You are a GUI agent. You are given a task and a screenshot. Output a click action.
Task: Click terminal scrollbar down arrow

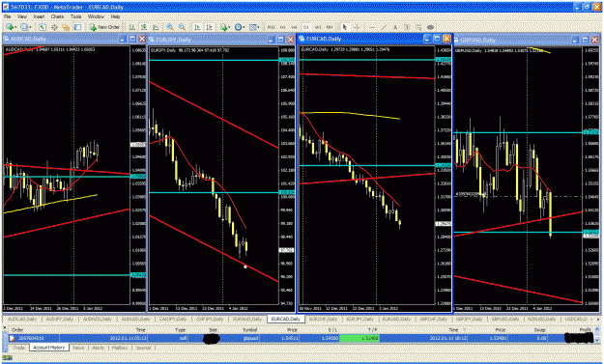[597, 339]
